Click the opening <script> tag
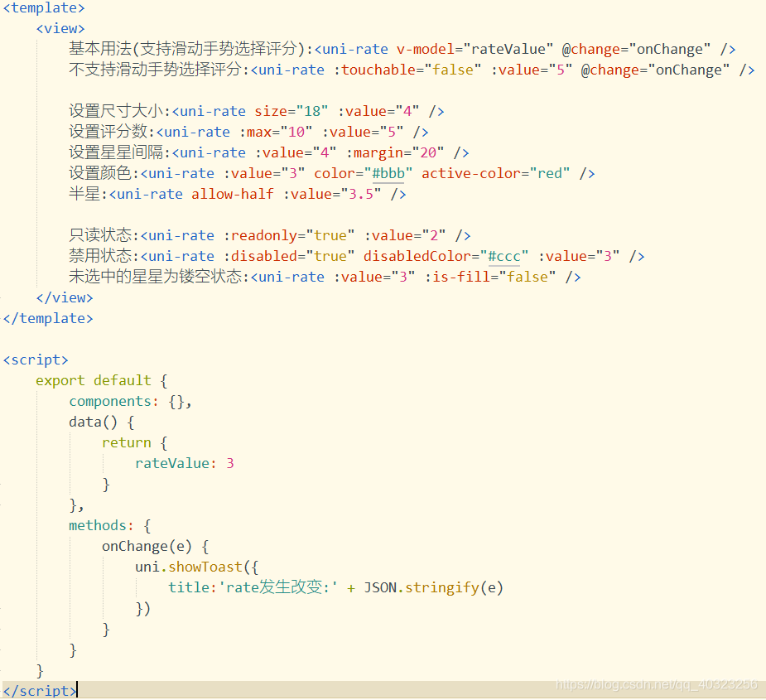The width and height of the screenshot is (766, 700). pos(36,360)
